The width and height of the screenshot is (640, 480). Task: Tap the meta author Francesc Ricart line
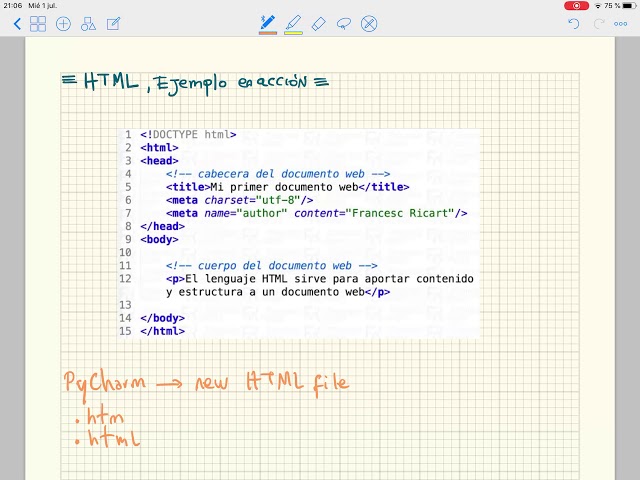point(316,213)
